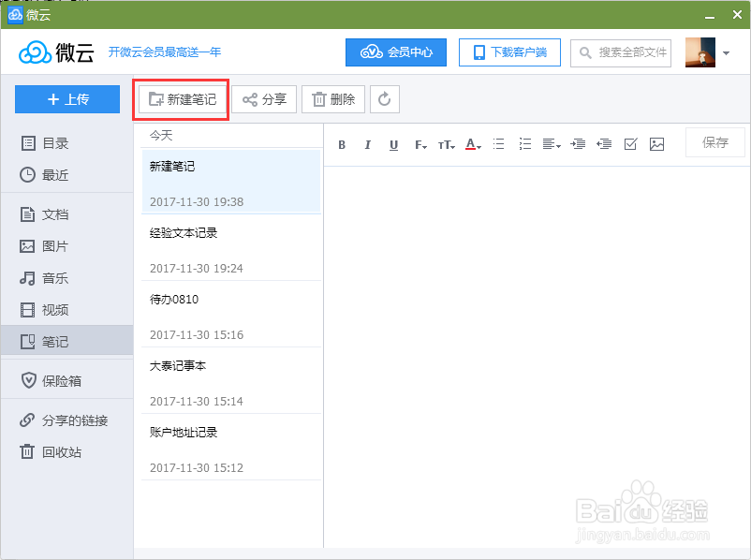
Task: Click the 保存 save button
Action: tap(715, 142)
